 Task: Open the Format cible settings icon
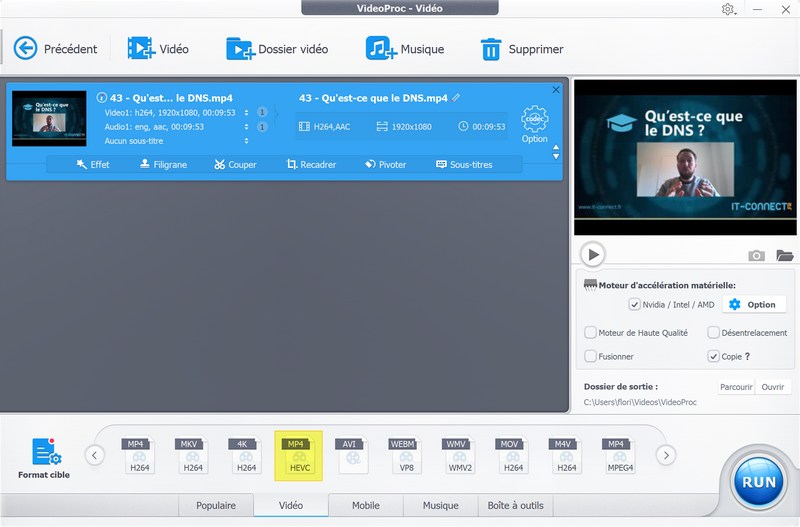point(45,452)
